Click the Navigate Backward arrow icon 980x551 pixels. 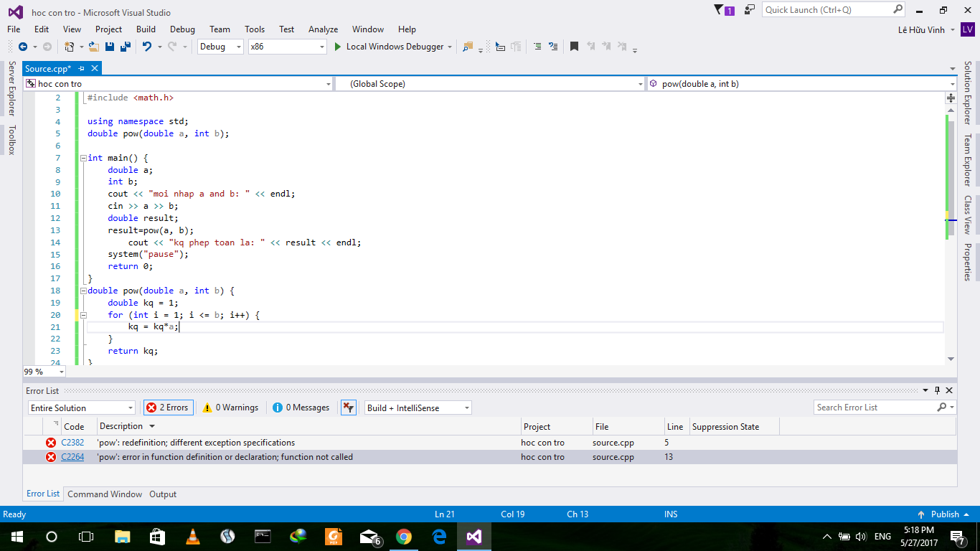click(x=23, y=47)
